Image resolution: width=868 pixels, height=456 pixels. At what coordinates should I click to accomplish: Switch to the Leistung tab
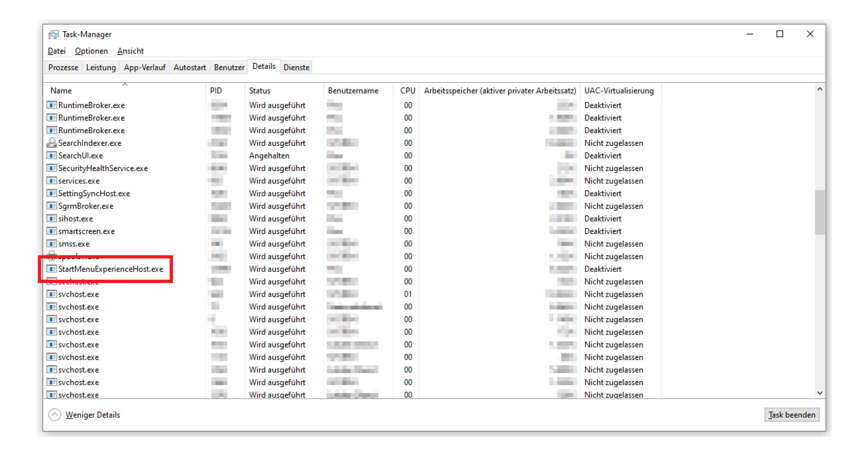pos(101,67)
